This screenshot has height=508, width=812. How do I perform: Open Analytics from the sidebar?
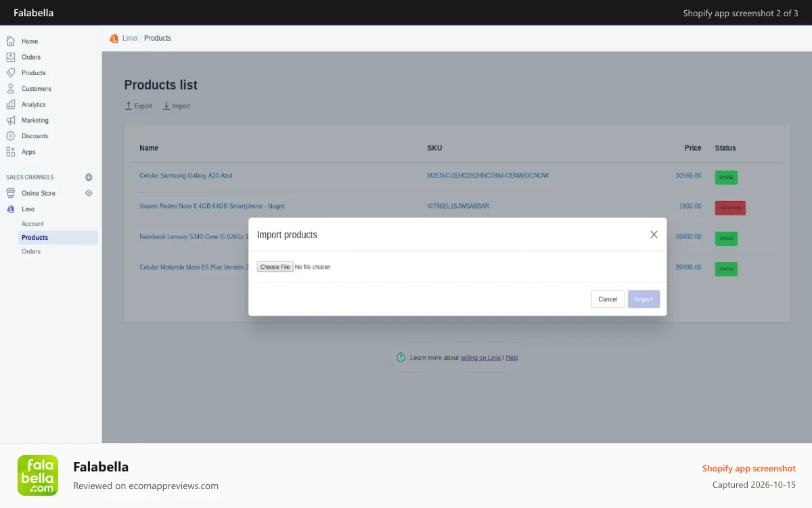34,104
